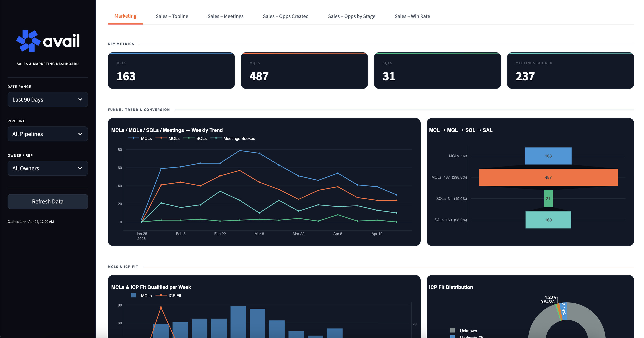Select the Sales – Meetings tab
This screenshot has width=644, height=338.
225,16
